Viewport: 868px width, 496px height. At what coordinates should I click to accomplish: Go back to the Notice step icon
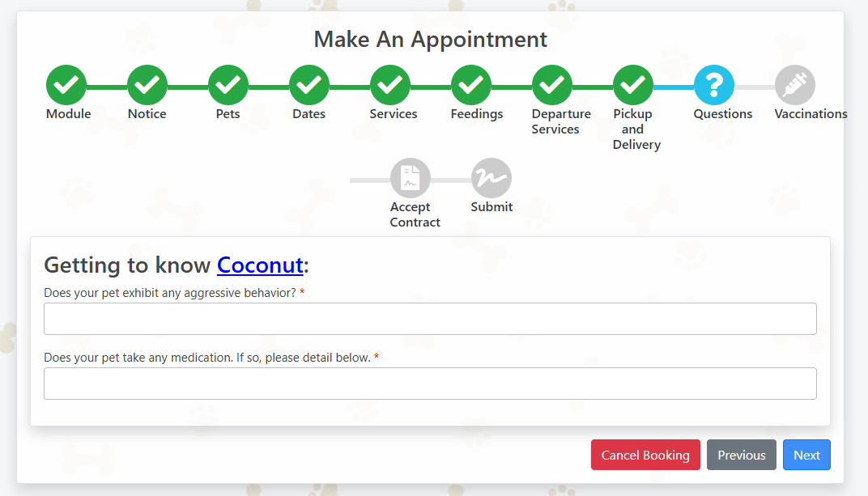pos(147,85)
